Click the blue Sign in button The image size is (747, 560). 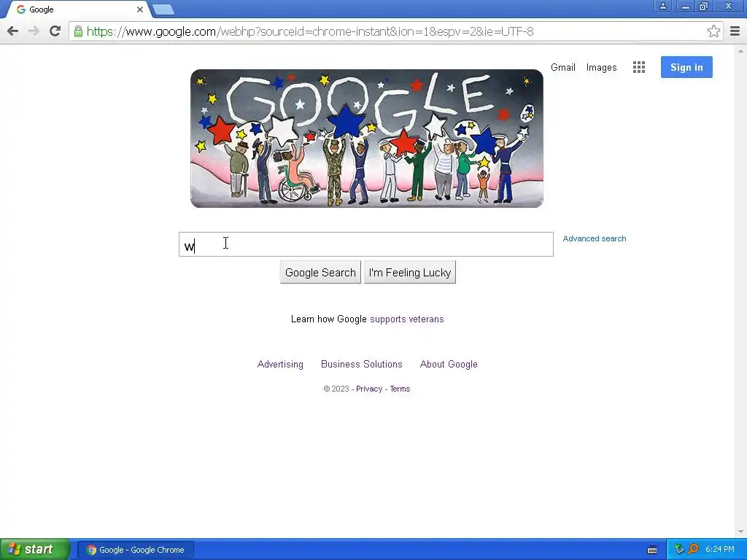coord(686,67)
